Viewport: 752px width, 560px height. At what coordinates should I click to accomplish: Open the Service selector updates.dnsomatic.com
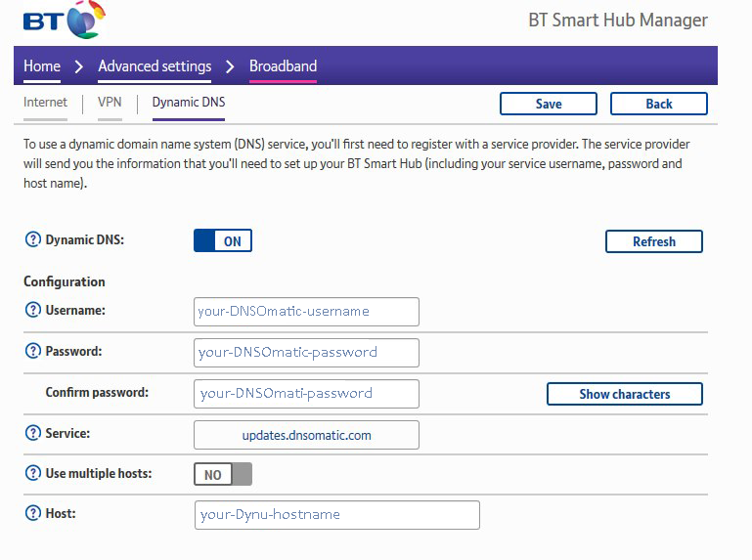pos(306,435)
